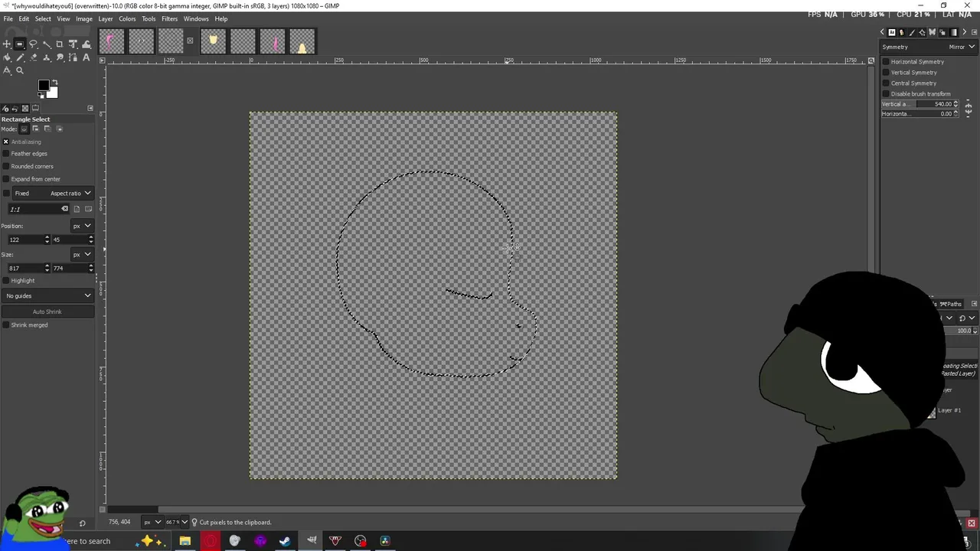
Task: Swap foreground and background colors
Action: (x=55, y=82)
